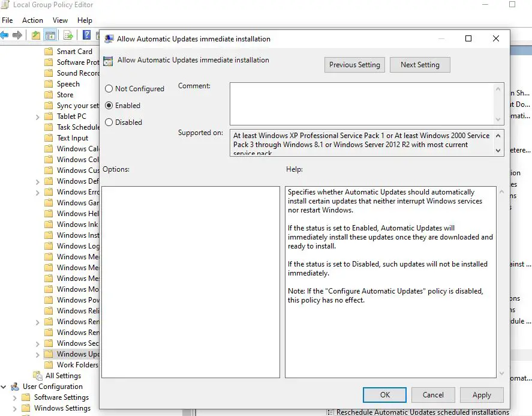Click the Export List toolbar icon
The width and height of the screenshot is (532, 416).
68,35
